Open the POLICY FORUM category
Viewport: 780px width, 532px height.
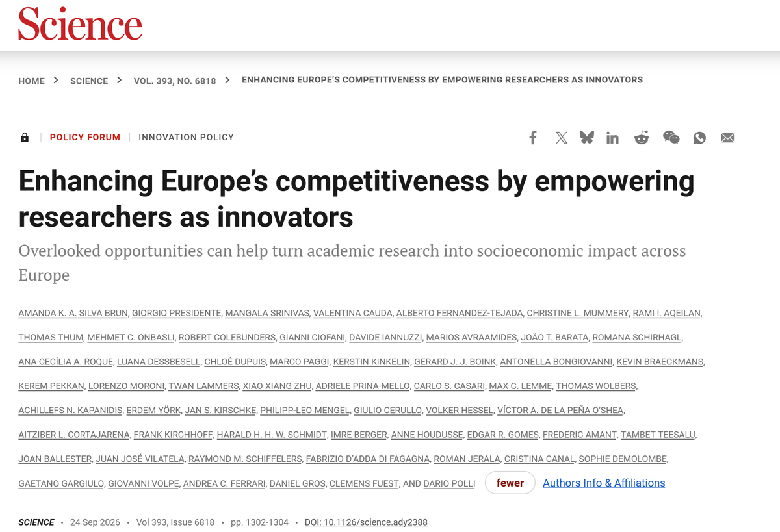pyautogui.click(x=85, y=137)
